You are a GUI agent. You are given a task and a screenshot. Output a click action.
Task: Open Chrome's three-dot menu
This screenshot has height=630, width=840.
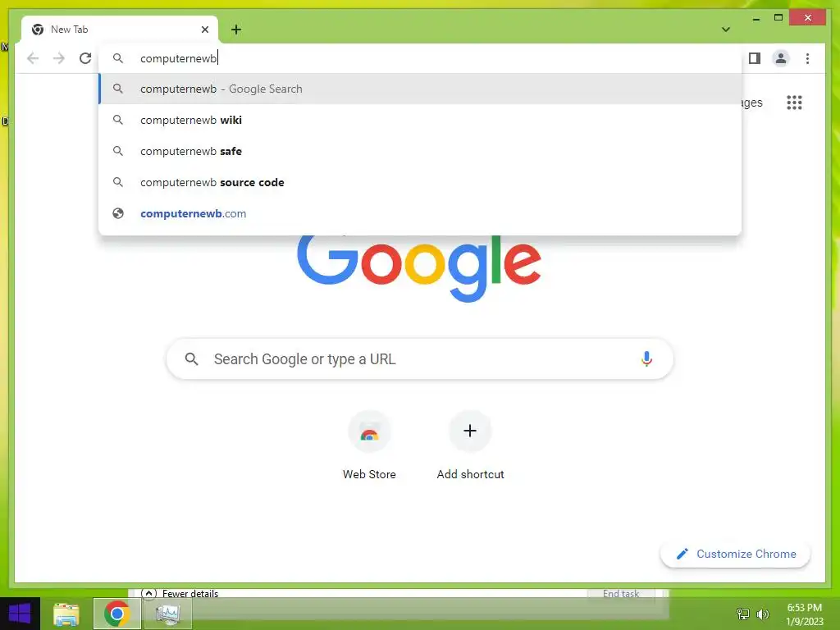point(807,58)
